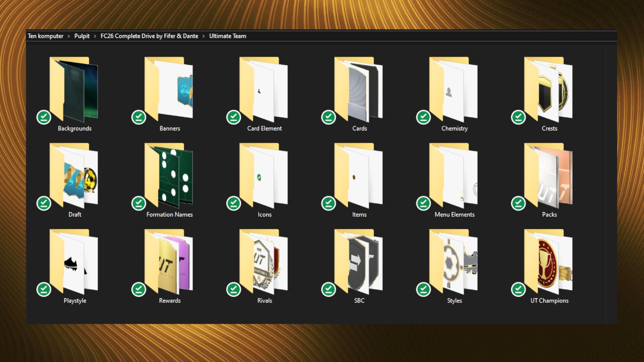The height and width of the screenshot is (362, 644).
Task: Select the UT Champions folder icon
Action: pyautogui.click(x=548, y=262)
